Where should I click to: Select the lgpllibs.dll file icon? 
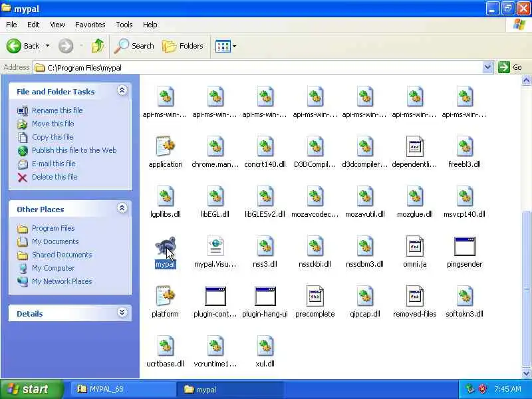[165, 196]
